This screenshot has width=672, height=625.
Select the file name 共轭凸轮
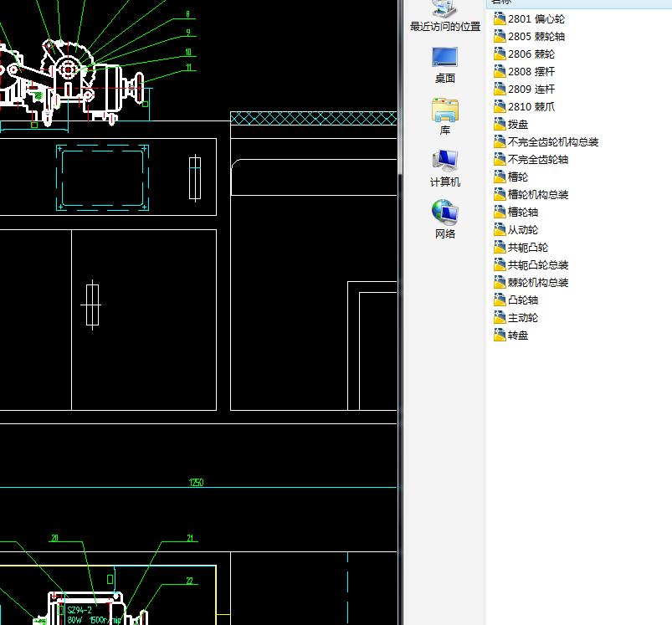point(528,247)
